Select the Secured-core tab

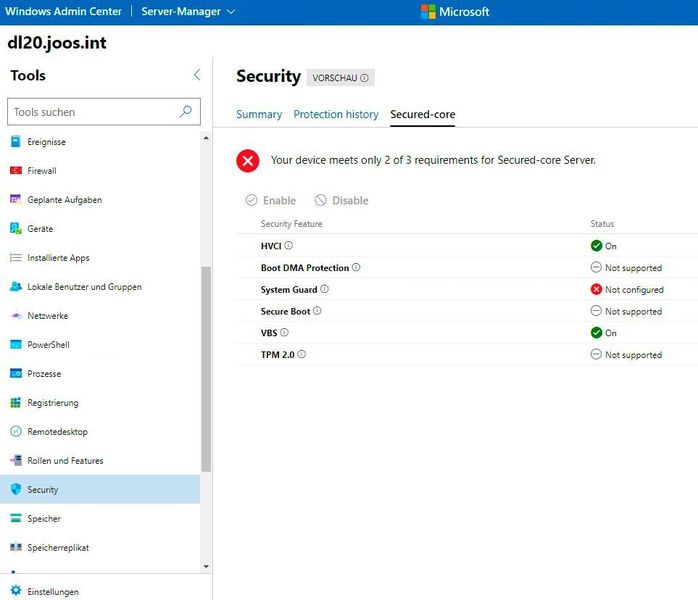click(x=422, y=114)
